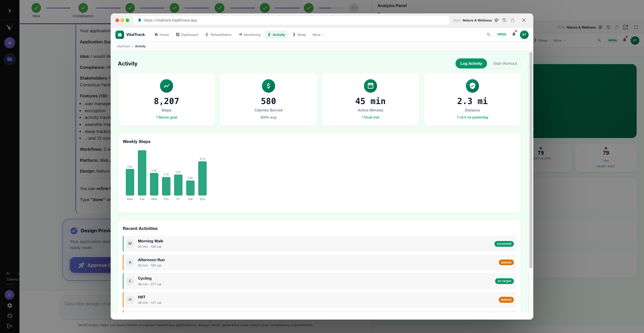Click the Start Workout button

(x=505, y=63)
